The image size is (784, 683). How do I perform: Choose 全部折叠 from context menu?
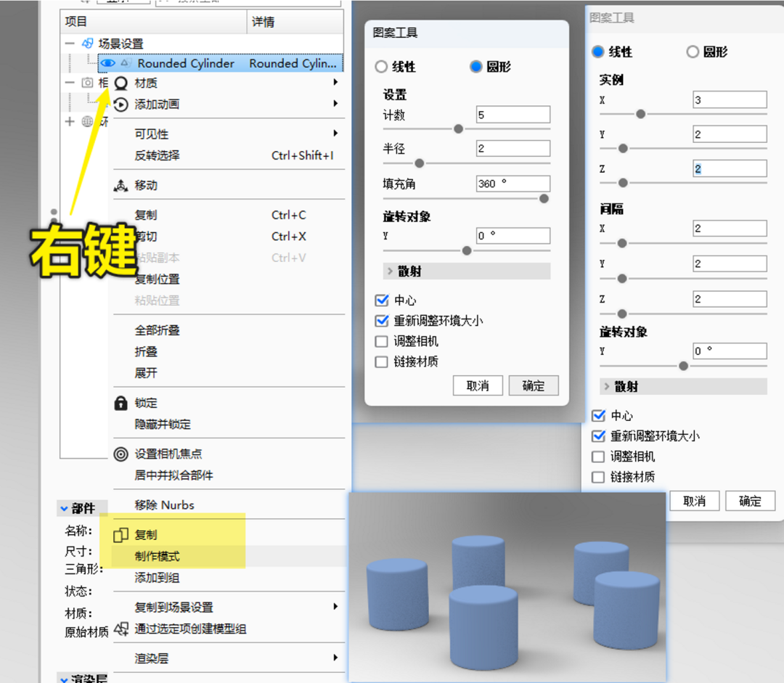point(157,330)
